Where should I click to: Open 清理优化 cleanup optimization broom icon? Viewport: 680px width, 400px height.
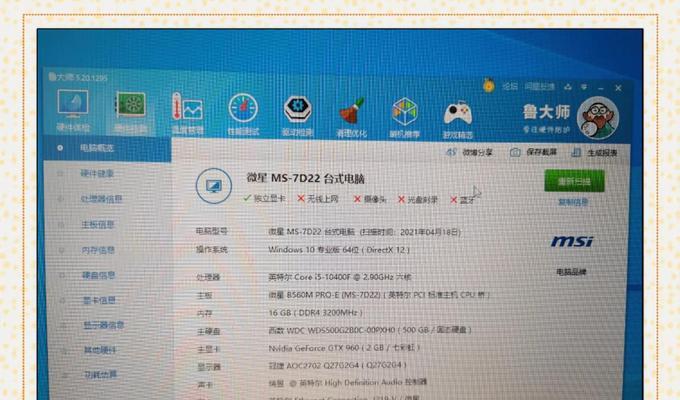click(351, 116)
